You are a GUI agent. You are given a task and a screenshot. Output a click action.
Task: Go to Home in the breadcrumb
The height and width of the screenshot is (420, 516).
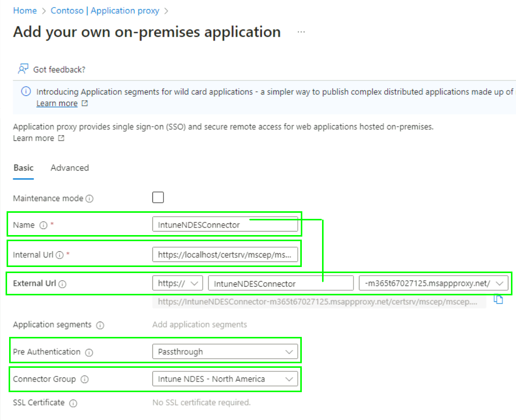pos(25,10)
